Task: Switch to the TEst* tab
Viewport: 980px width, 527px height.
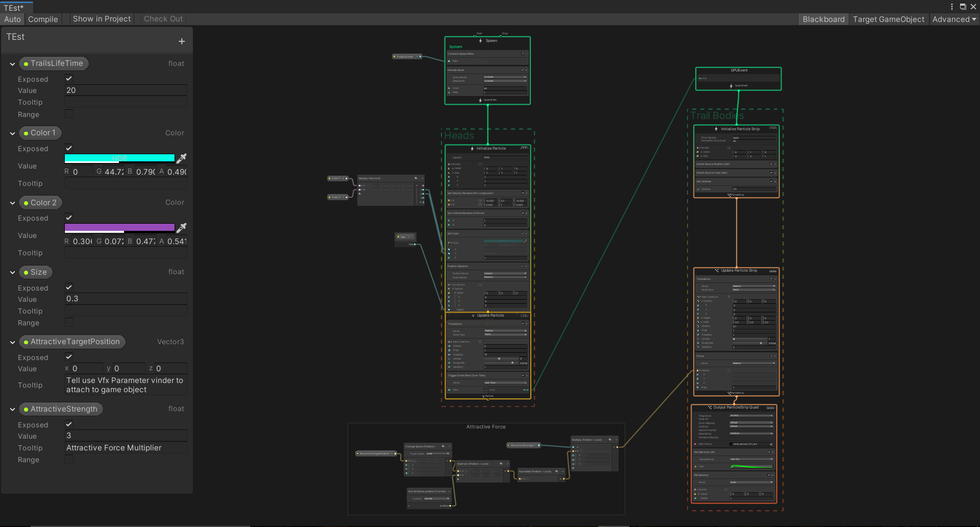Action: coord(14,8)
